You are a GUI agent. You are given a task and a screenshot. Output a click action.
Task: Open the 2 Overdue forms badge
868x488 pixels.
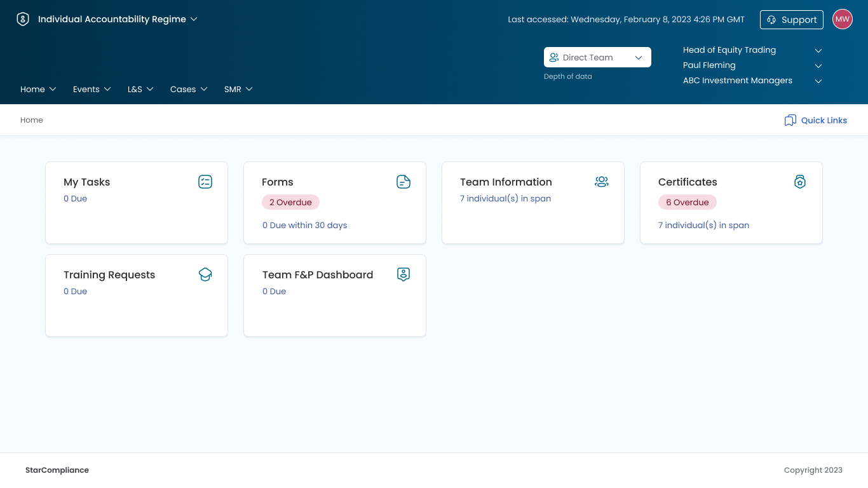tap(290, 202)
